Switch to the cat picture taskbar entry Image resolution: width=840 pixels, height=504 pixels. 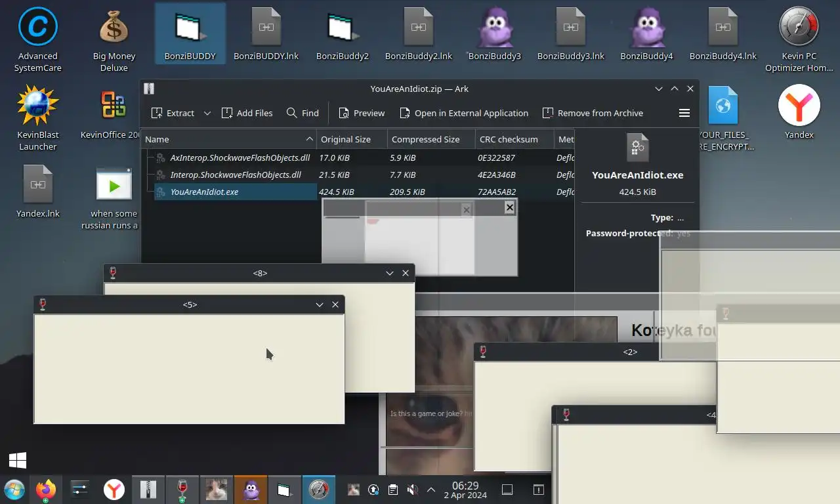[x=217, y=490]
